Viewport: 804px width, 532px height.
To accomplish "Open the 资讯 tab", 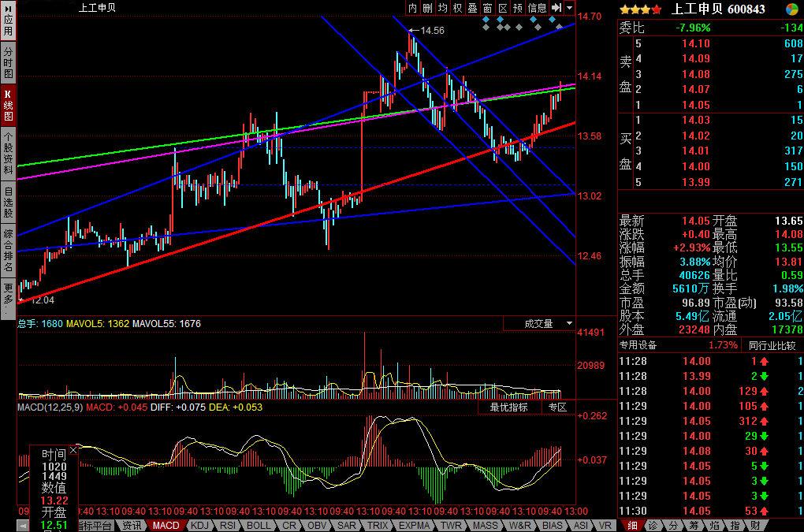I will [x=132, y=526].
